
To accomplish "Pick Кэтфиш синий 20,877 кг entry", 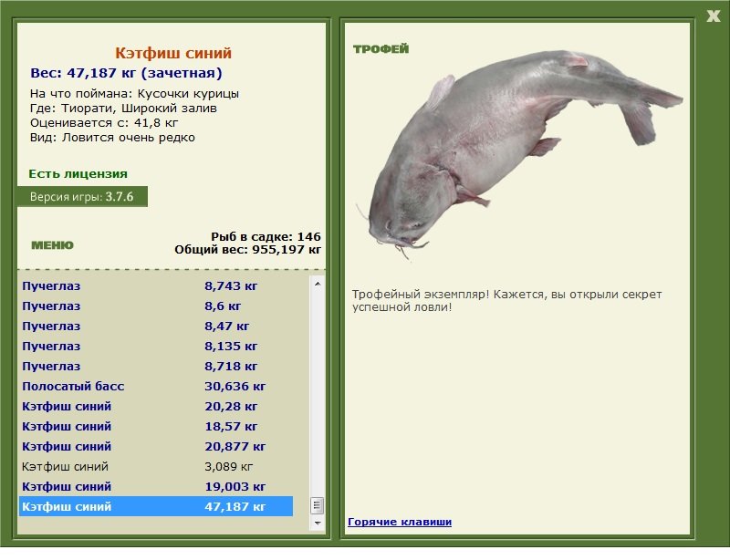I will tap(155, 446).
